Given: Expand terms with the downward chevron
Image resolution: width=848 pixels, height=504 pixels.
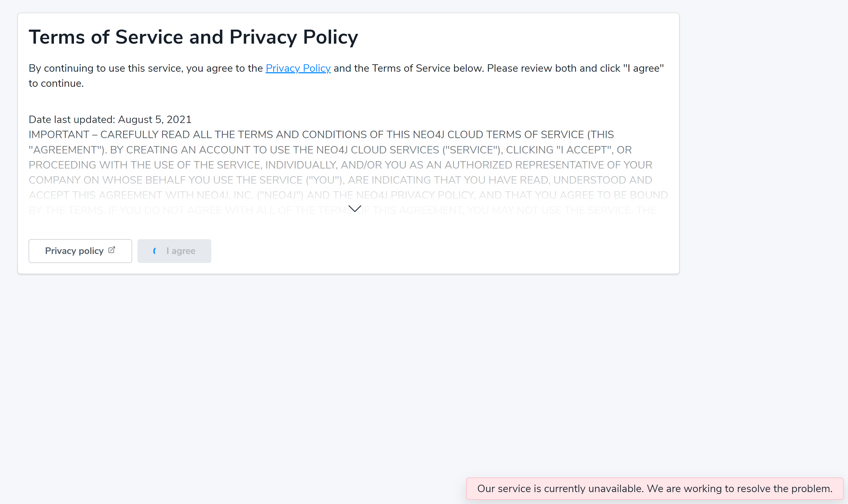Looking at the screenshot, I should click(355, 208).
